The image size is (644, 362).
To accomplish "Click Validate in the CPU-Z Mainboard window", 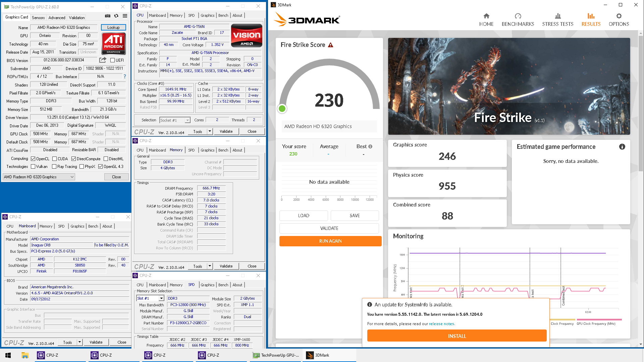I will (96, 342).
